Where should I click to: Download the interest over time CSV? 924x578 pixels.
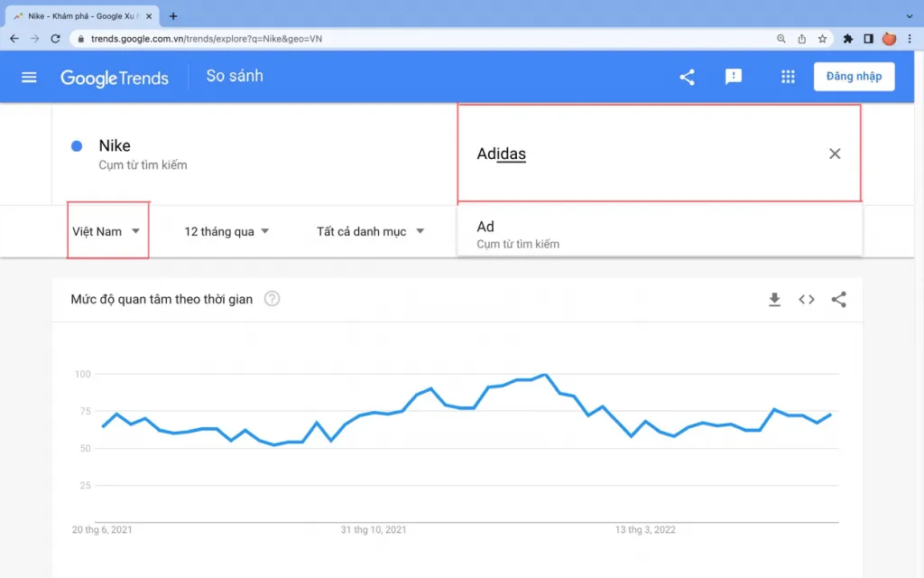pos(774,300)
